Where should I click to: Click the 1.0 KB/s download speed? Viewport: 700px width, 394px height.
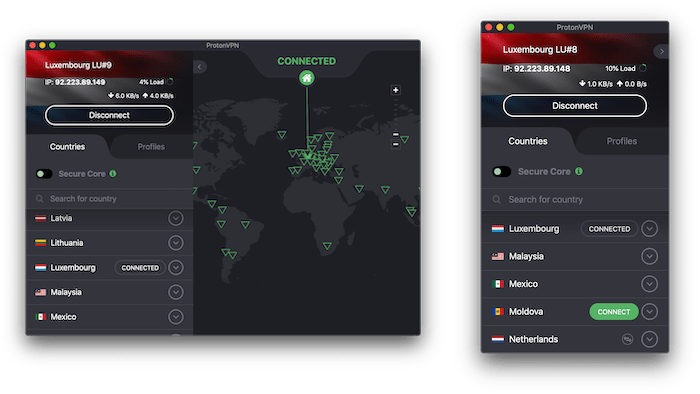pyautogui.click(x=596, y=84)
